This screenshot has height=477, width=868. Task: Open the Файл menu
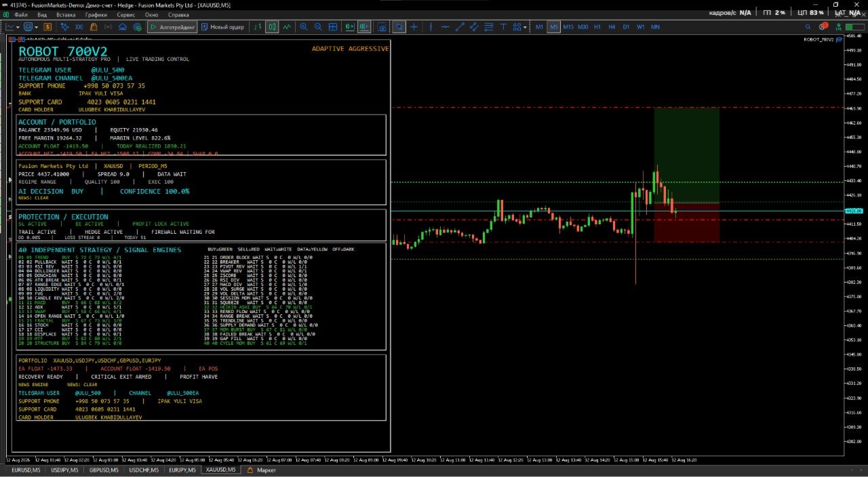[21, 14]
